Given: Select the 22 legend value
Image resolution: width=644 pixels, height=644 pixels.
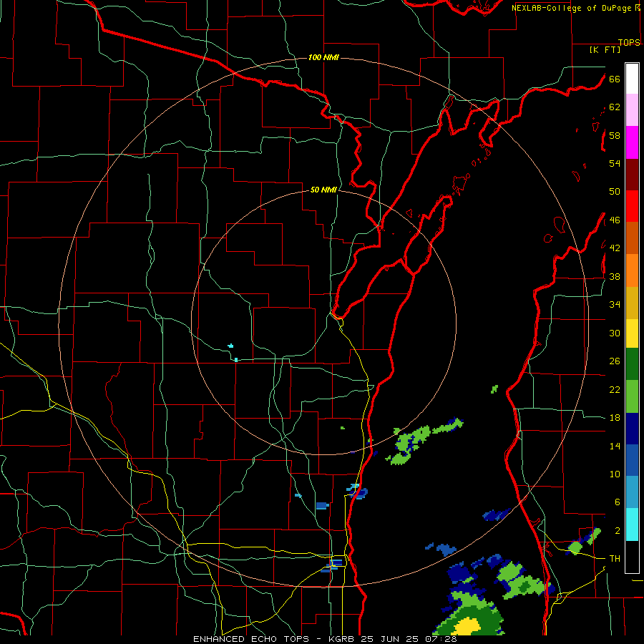Looking at the screenshot, I should 615,389.
